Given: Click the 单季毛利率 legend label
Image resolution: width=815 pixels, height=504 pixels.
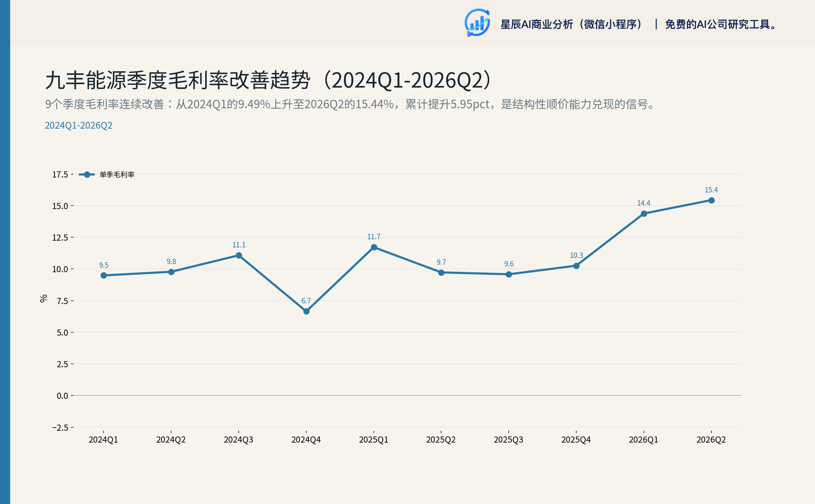Looking at the screenshot, I should pos(117,174).
